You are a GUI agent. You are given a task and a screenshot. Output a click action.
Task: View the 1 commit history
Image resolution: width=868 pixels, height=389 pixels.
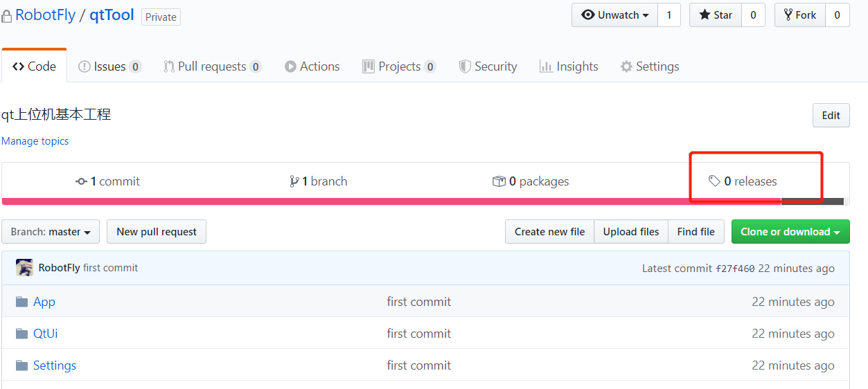(107, 181)
